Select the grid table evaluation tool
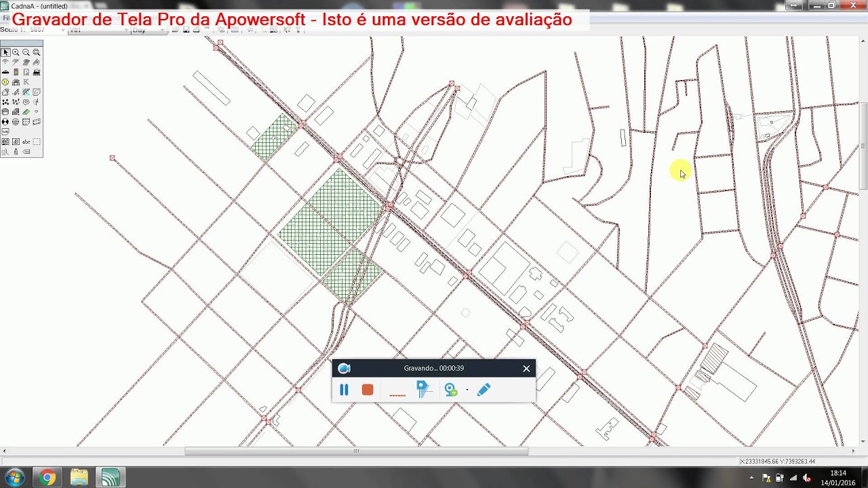868x488 pixels. point(26,122)
